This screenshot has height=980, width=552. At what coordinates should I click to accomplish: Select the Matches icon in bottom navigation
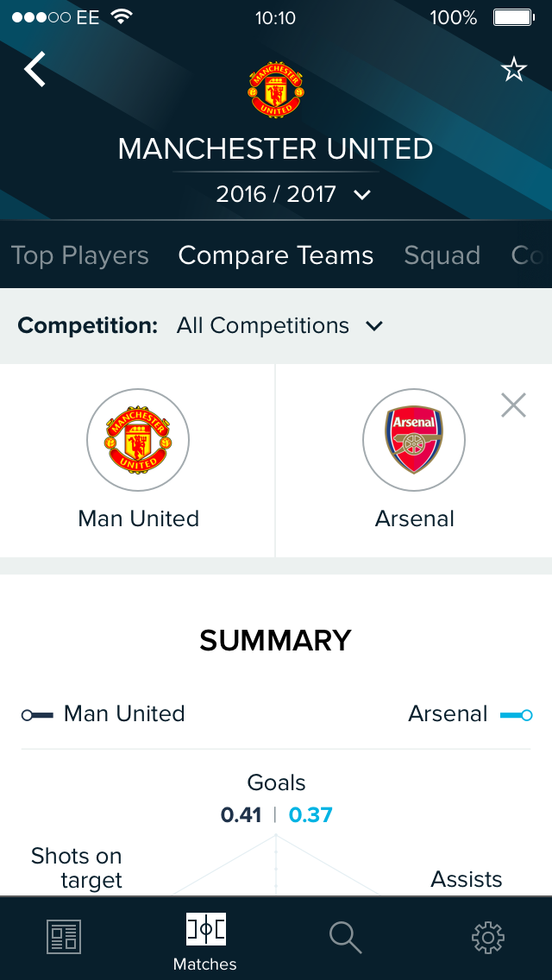click(x=205, y=936)
